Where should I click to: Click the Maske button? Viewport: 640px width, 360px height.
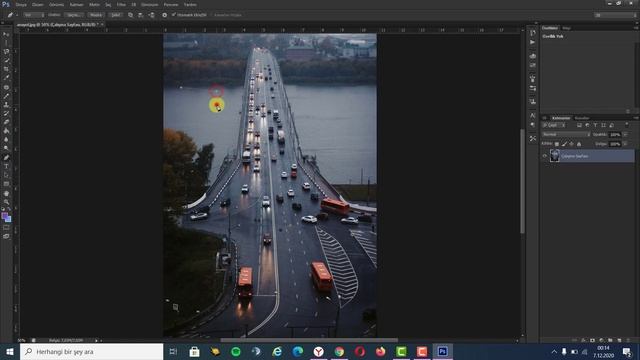(96, 15)
